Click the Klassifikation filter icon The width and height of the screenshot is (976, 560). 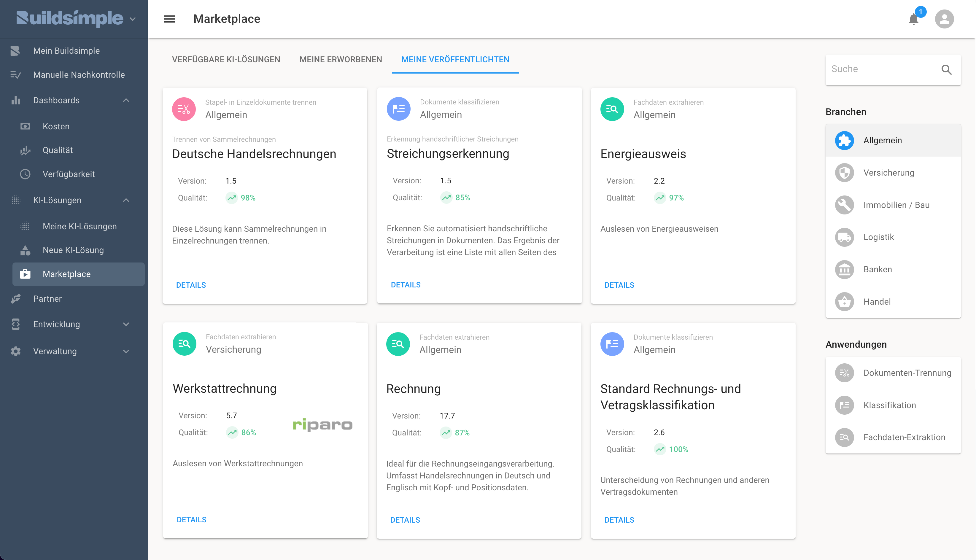(844, 405)
